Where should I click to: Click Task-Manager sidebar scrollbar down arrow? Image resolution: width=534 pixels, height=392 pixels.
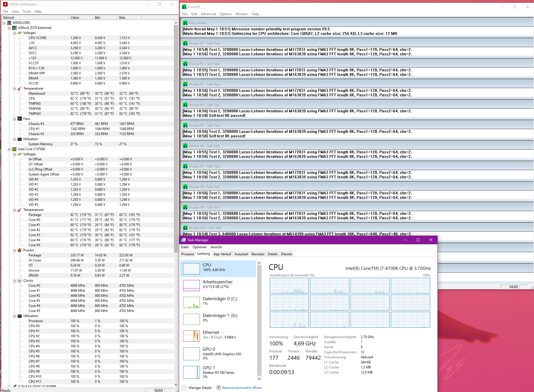259,379
